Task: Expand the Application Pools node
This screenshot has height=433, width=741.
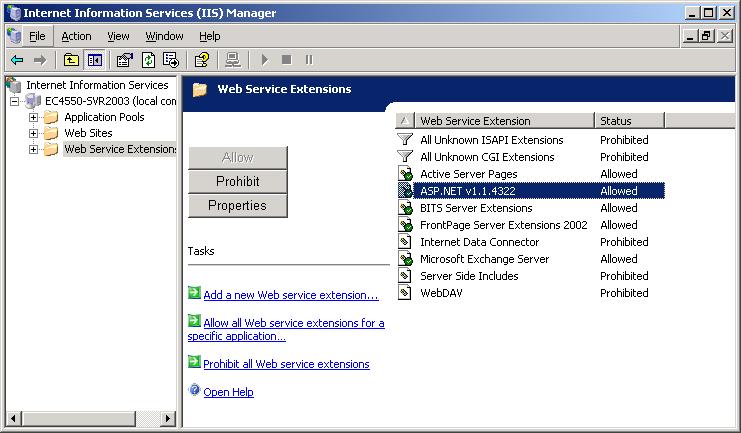Action: coord(33,117)
